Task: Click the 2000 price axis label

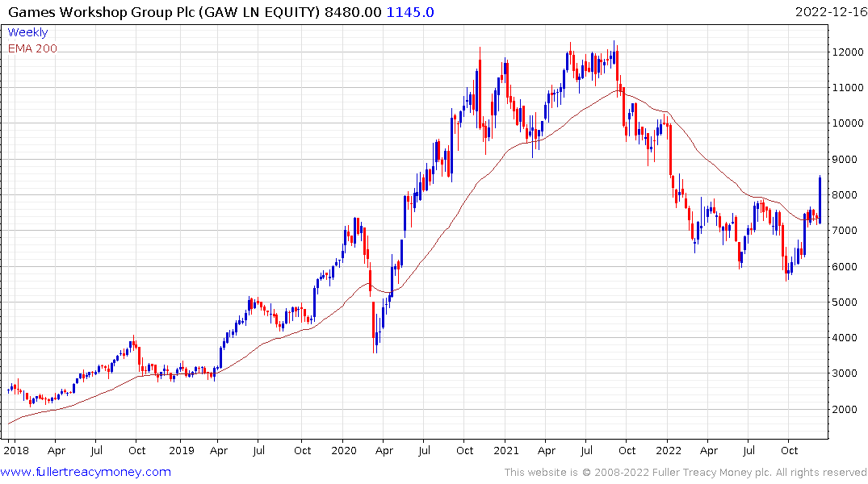Action: tap(845, 409)
